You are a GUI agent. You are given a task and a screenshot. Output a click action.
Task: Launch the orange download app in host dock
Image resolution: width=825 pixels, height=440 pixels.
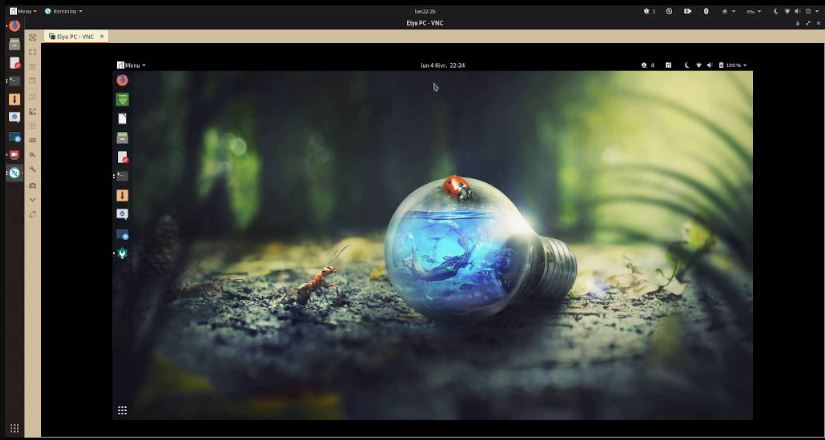point(14,99)
